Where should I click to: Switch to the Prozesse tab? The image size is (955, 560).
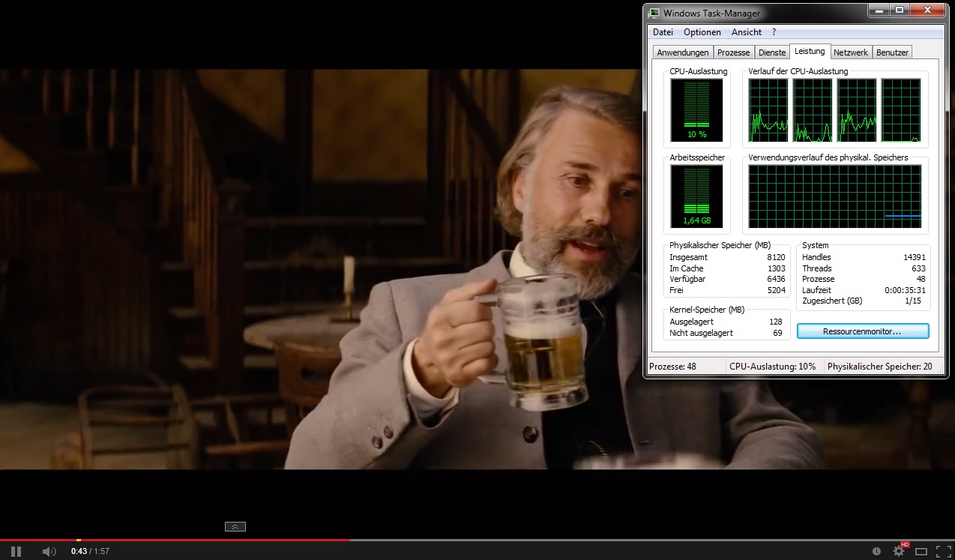pyautogui.click(x=733, y=52)
